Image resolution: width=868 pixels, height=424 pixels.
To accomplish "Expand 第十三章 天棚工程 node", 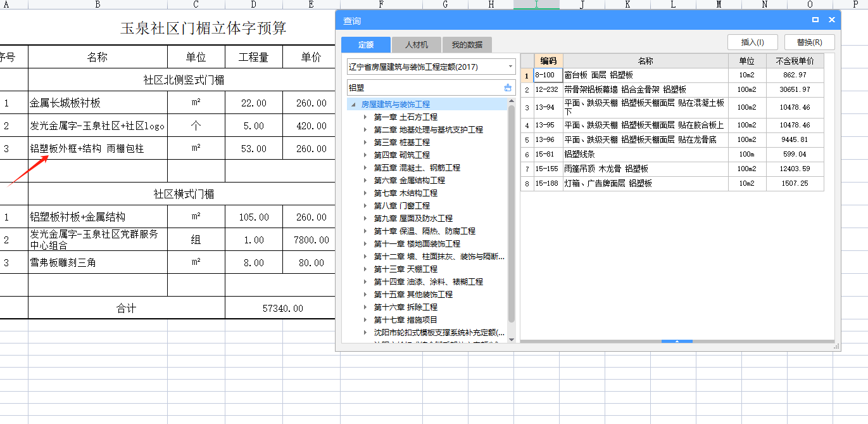I will tap(365, 269).
